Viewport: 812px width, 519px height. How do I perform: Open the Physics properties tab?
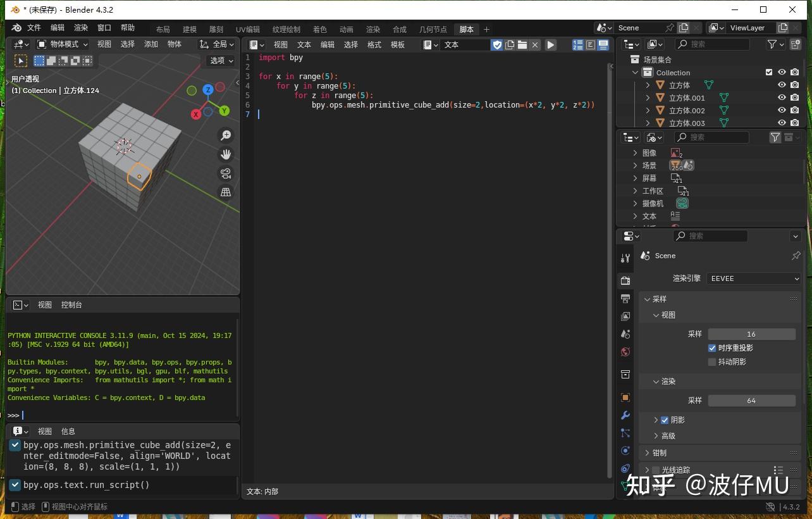coord(625,451)
